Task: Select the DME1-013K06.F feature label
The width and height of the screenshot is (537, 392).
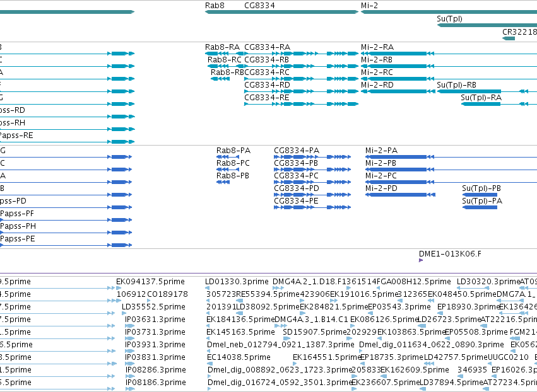Action: pos(450,254)
